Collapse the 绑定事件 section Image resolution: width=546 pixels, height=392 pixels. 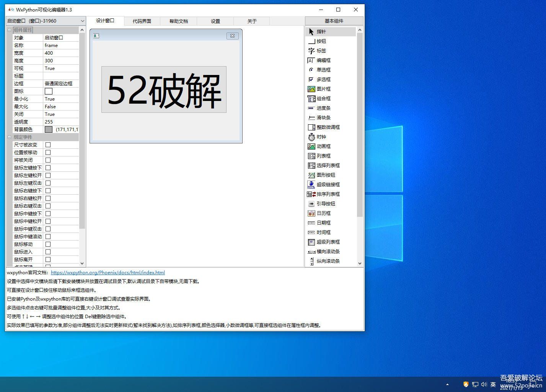click(x=9, y=137)
